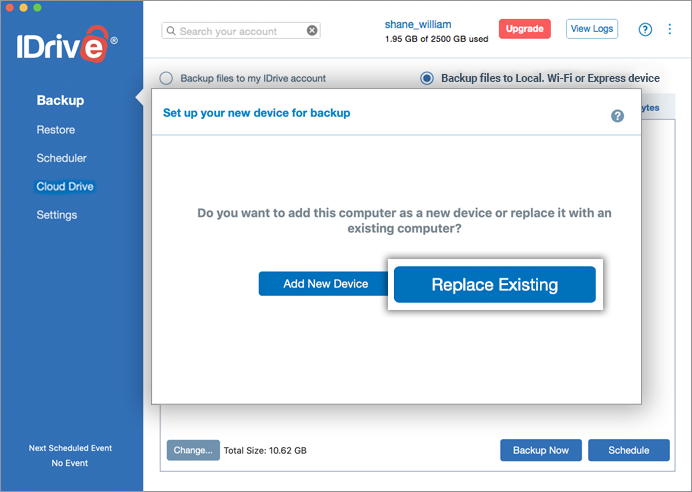The image size is (692, 492).
Task: Open Cloud Drive in the sidebar
Action: 65,186
